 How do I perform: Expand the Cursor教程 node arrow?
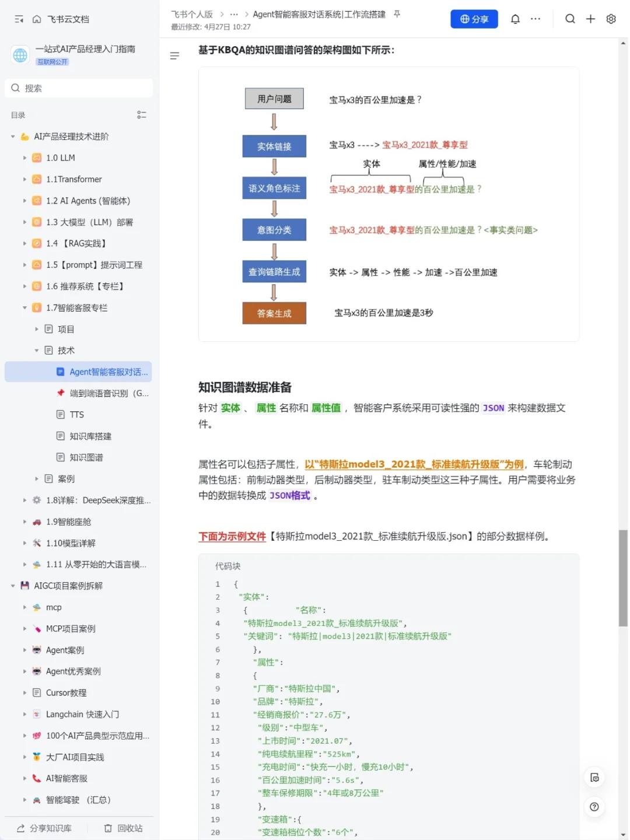click(x=24, y=693)
